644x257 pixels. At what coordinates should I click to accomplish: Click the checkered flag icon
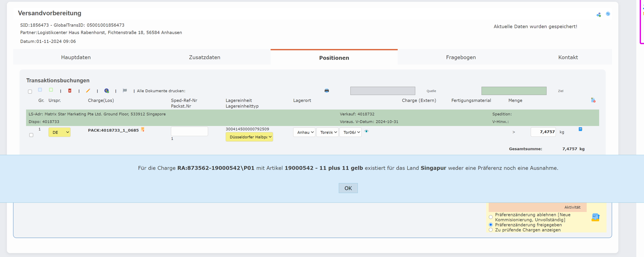125,90
